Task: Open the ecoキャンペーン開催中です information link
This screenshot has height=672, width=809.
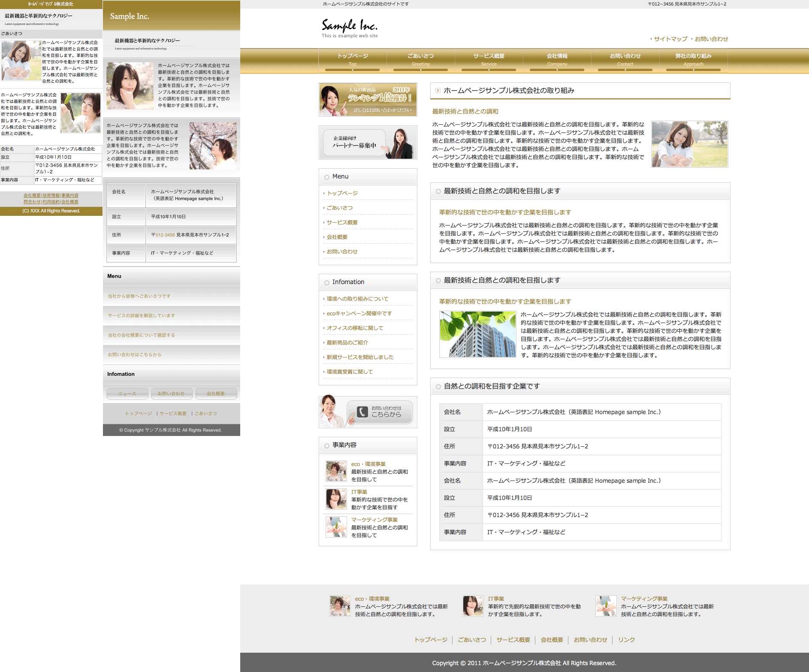Action: pyautogui.click(x=359, y=313)
